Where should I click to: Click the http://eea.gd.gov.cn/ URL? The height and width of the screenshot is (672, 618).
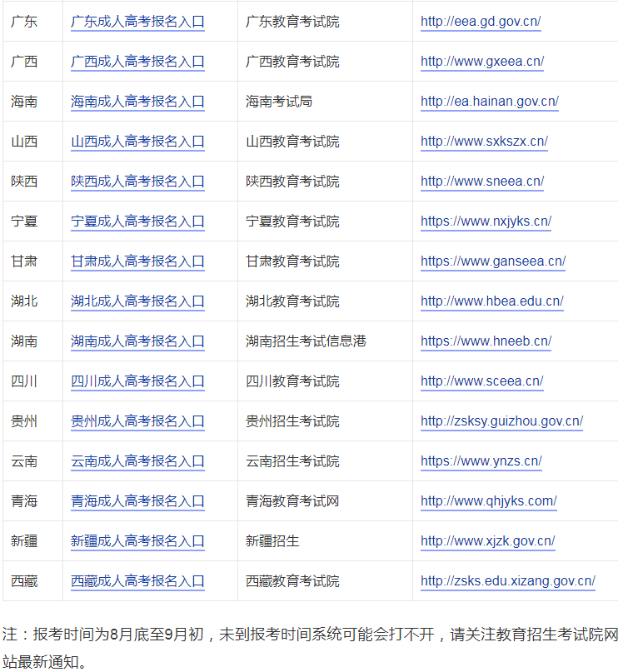(481, 22)
